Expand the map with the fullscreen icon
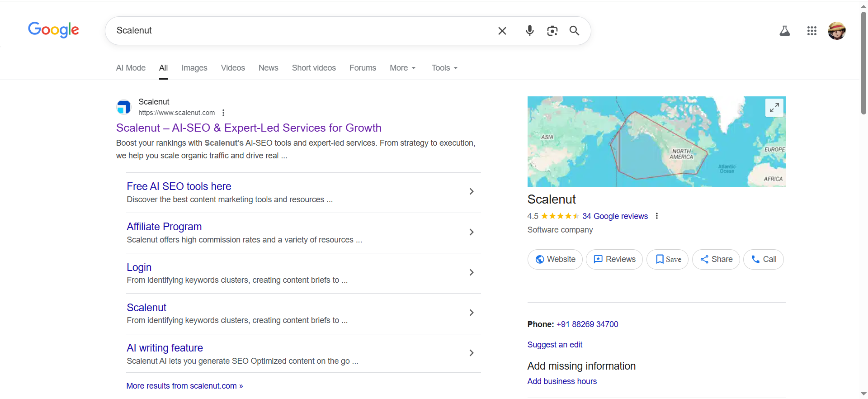This screenshot has width=868, height=399. (x=774, y=108)
